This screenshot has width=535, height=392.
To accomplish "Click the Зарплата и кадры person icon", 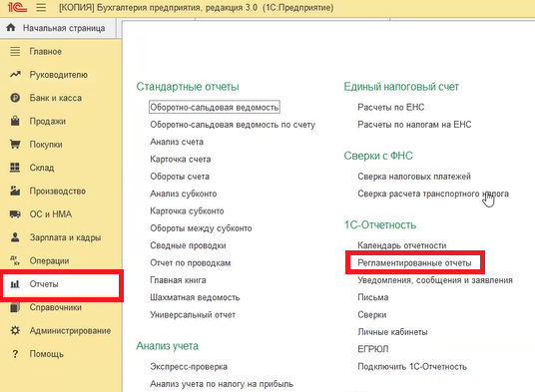I will coord(15,237).
